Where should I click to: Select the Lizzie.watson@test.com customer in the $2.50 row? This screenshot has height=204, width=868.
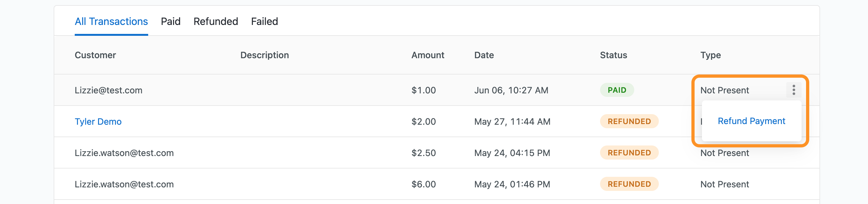click(x=124, y=153)
